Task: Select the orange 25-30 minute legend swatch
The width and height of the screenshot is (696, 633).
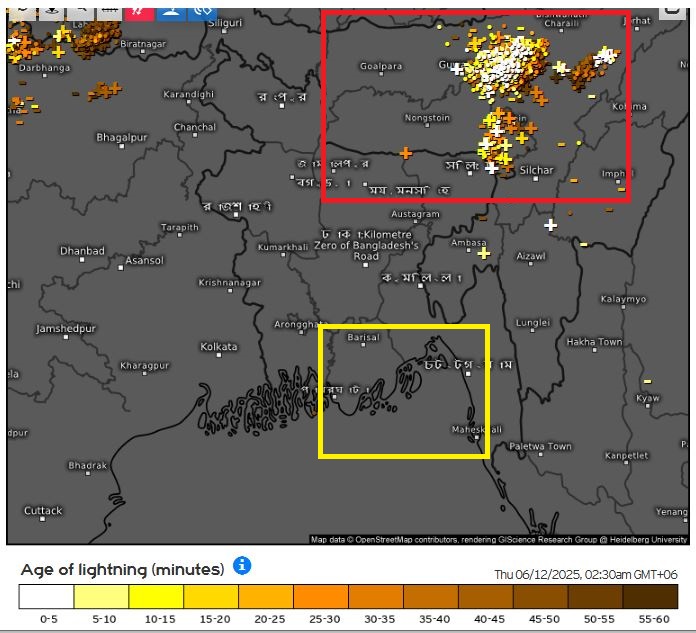Action: [x=321, y=596]
